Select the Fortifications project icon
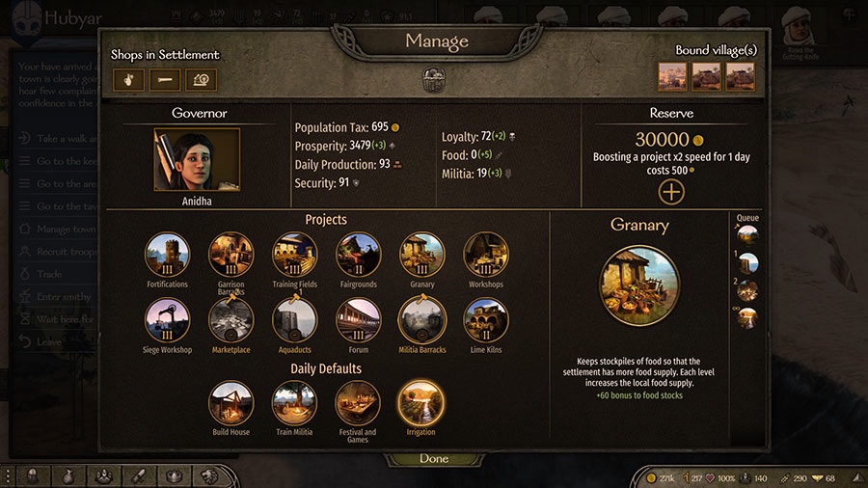Screen dimensions: 868x488 coord(167,255)
